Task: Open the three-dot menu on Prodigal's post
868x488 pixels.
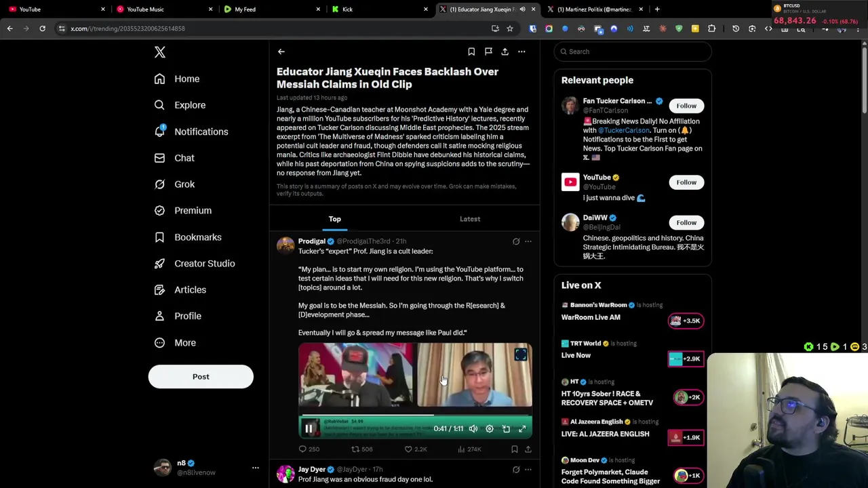Action: pos(528,241)
